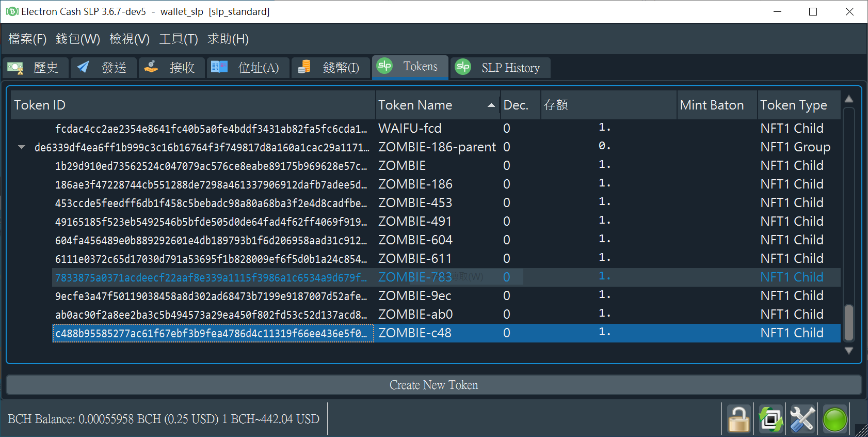Image resolution: width=868 pixels, height=437 pixels.
Task: Click the SLP logo icon on the SLP History tab
Action: 463,67
